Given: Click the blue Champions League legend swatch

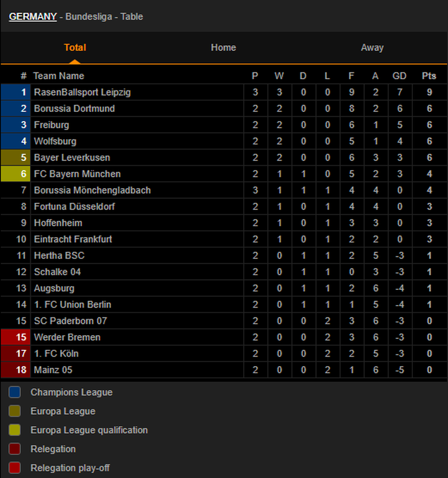Looking at the screenshot, I should tap(15, 392).
